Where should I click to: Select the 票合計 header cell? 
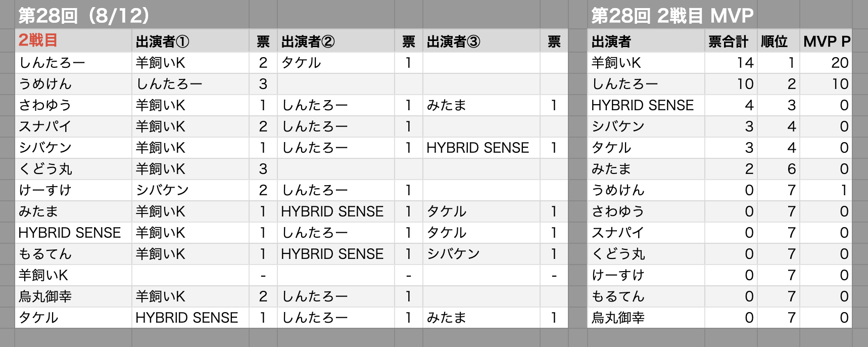(731, 41)
